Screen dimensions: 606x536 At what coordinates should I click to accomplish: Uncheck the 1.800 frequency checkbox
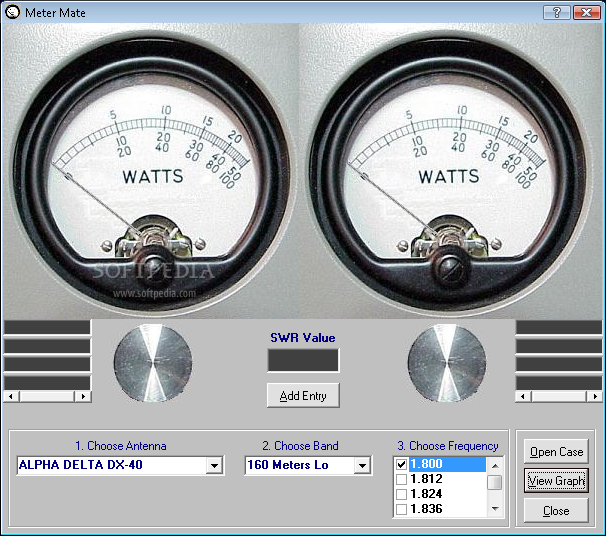click(x=402, y=464)
